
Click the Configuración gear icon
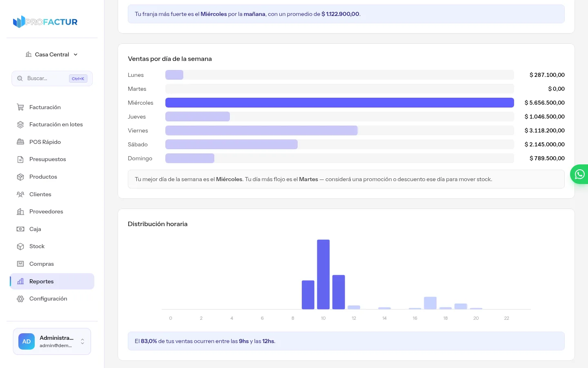pos(20,299)
